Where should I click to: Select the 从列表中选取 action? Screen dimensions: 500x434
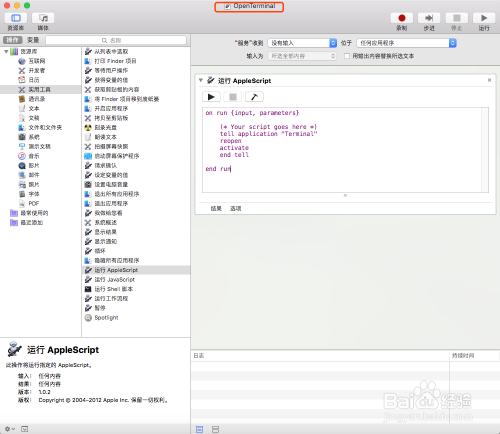tap(111, 51)
